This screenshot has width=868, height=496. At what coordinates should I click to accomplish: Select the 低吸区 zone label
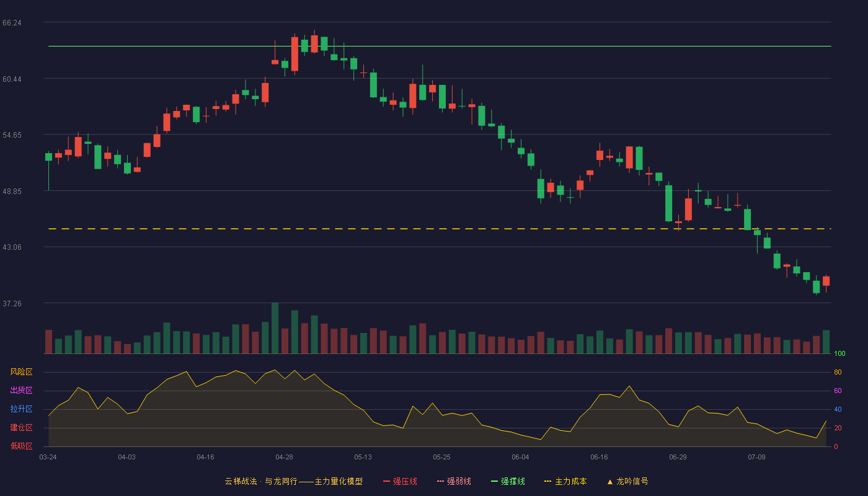coord(21,446)
